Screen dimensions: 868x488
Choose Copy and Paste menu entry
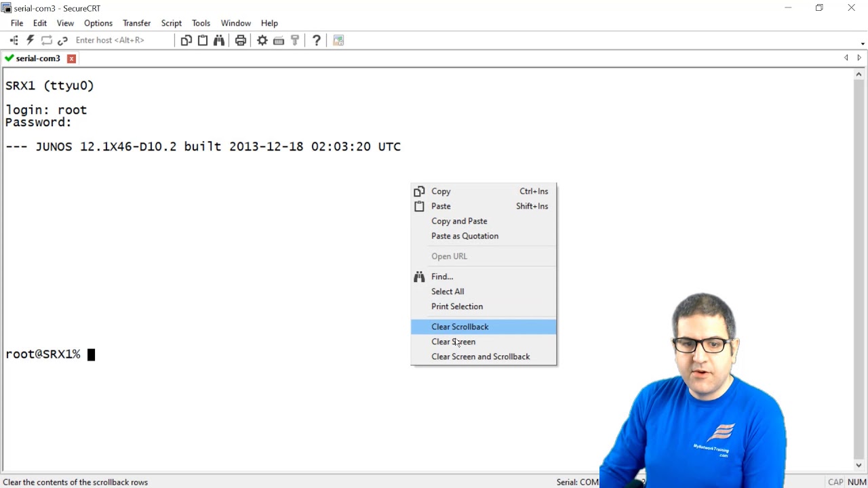point(484,221)
